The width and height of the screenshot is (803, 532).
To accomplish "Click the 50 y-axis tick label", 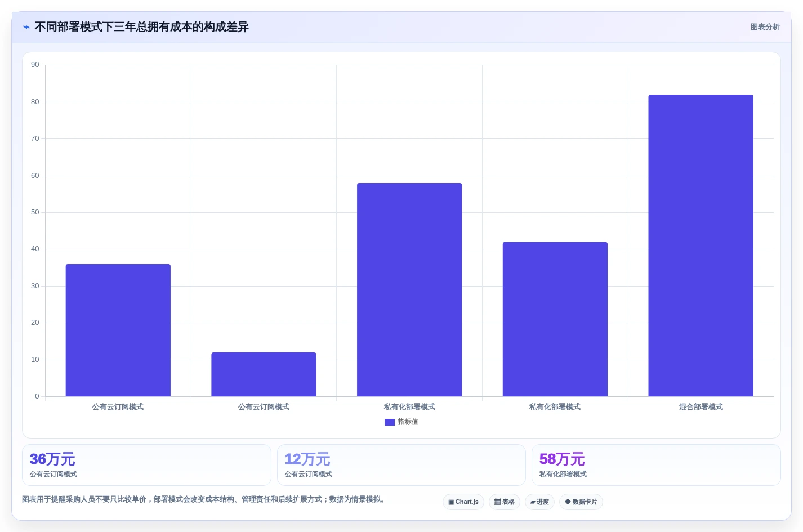I will tap(35, 212).
